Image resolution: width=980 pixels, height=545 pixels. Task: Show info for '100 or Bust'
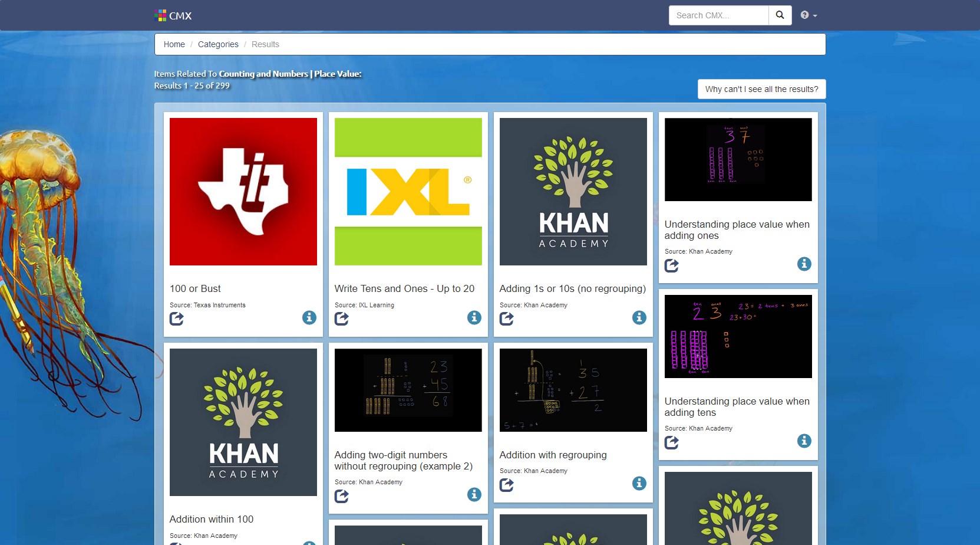click(x=309, y=317)
